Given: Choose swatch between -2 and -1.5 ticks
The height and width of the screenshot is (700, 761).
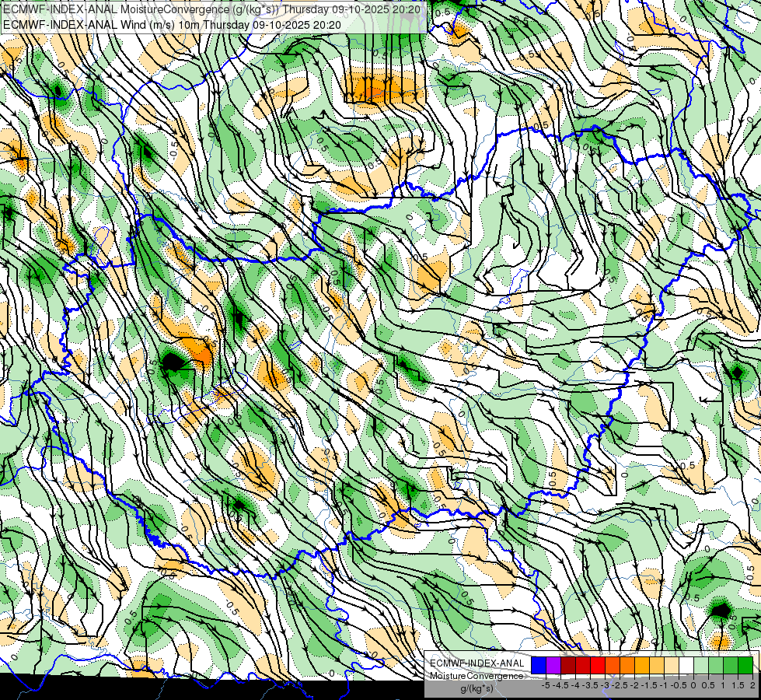Looking at the screenshot, I should [x=642, y=665].
